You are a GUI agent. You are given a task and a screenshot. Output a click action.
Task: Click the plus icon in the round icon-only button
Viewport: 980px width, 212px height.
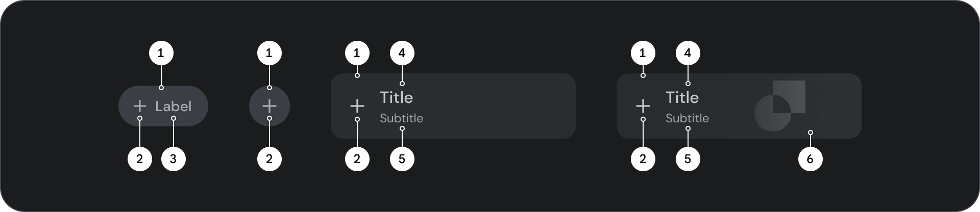(269, 106)
